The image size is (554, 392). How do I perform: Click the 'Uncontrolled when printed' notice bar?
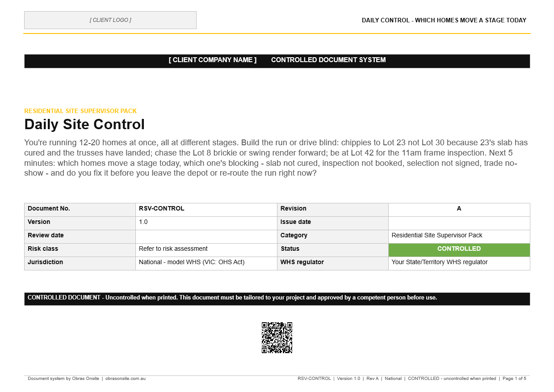coord(277,299)
